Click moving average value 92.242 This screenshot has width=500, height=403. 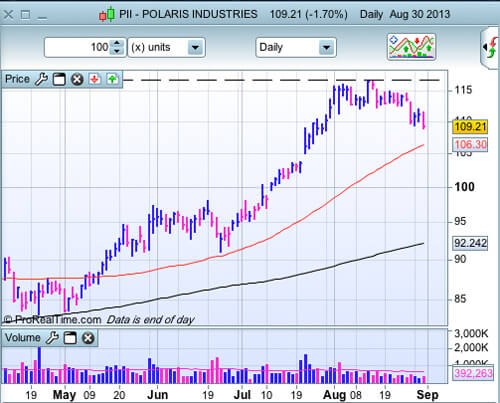pyautogui.click(x=470, y=243)
